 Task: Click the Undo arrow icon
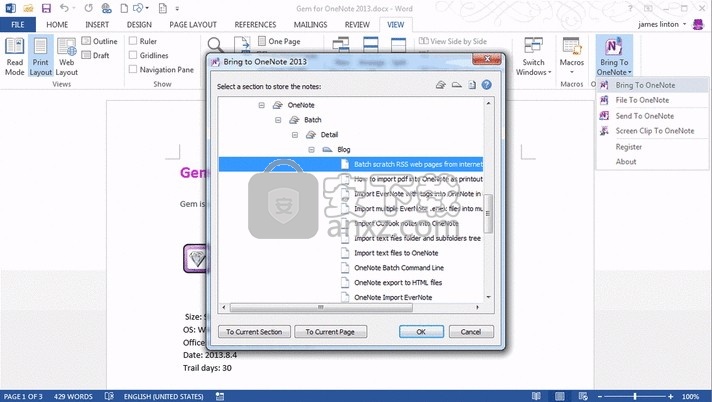coord(64,8)
